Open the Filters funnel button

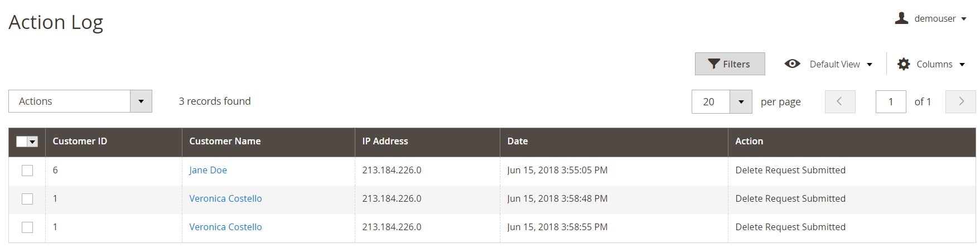730,64
